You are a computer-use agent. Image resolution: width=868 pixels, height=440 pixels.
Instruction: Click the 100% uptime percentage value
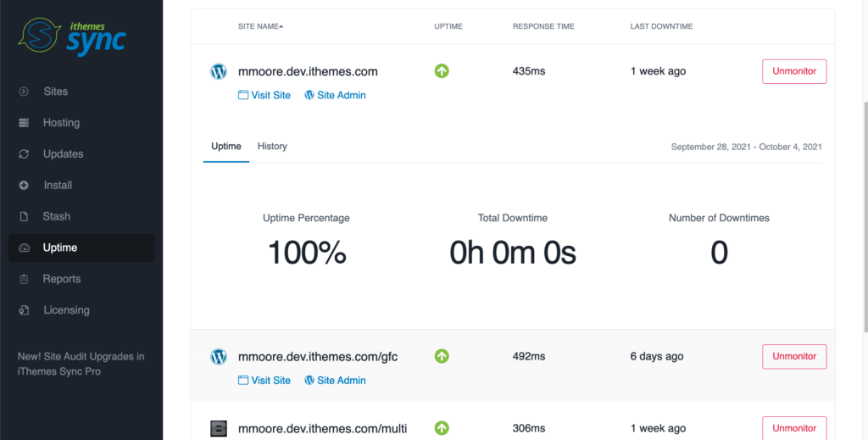coord(307,253)
